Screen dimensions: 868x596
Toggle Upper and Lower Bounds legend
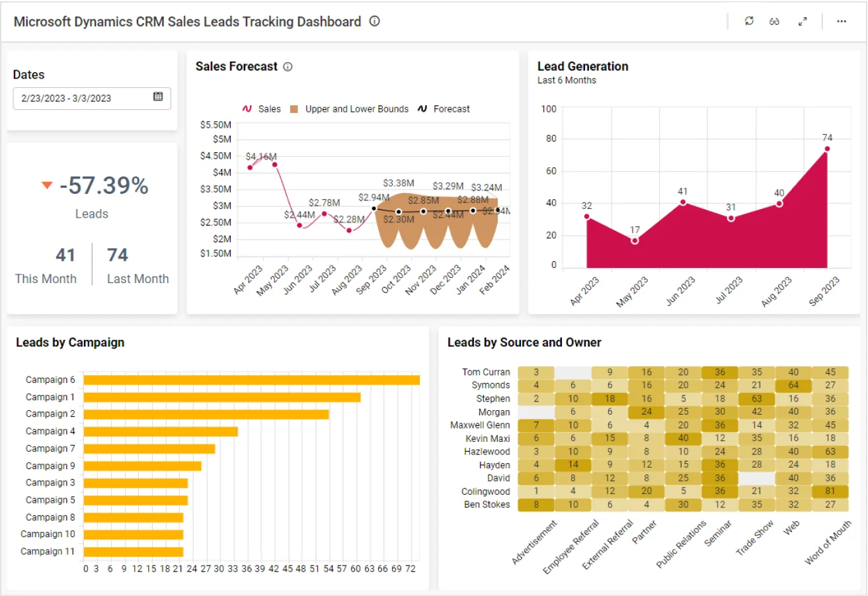[349, 109]
